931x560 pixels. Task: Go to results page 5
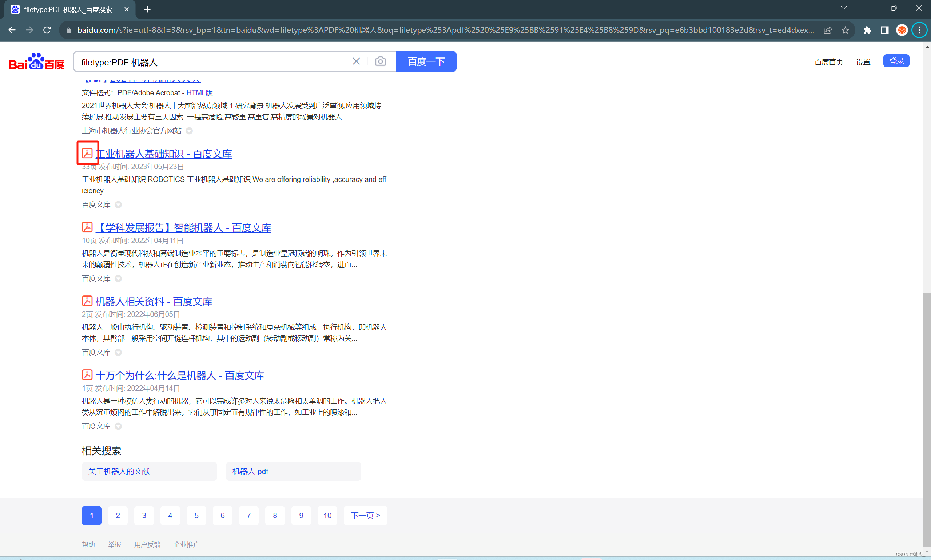tap(196, 516)
